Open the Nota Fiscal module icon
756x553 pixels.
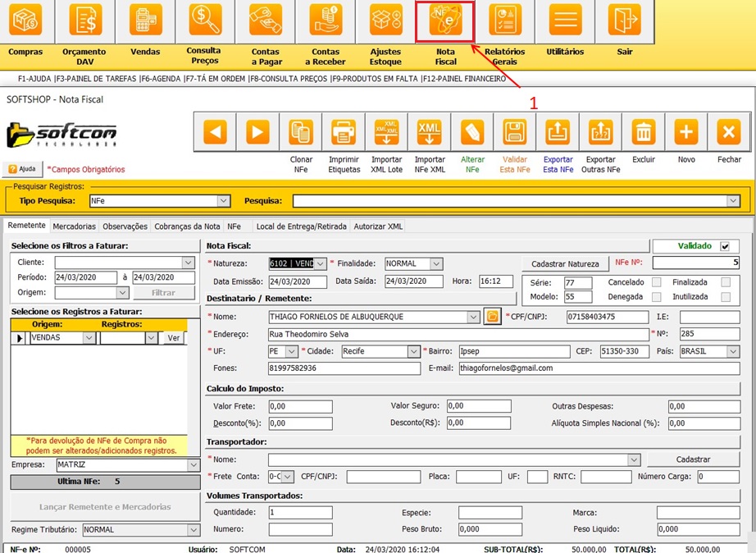pos(445,21)
